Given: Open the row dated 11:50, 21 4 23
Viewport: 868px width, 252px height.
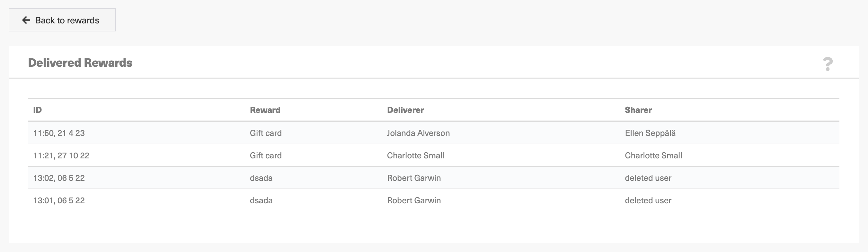Looking at the screenshot, I should coord(434,133).
